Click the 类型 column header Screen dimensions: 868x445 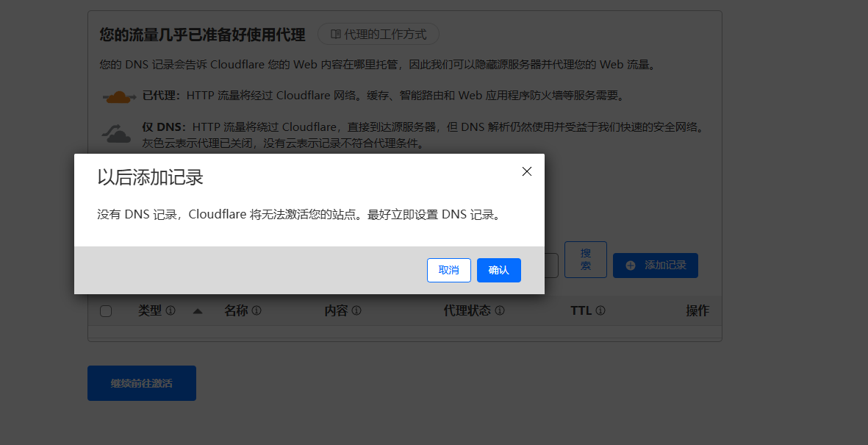click(149, 311)
